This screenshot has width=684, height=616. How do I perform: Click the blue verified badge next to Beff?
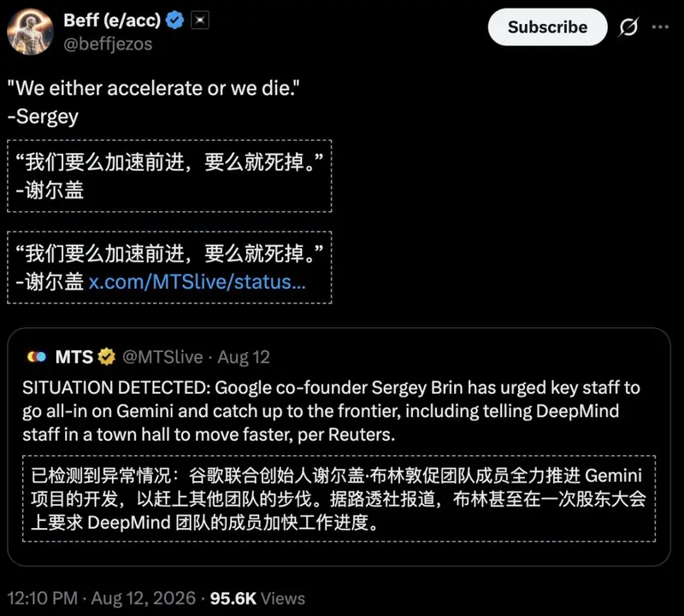(x=175, y=21)
